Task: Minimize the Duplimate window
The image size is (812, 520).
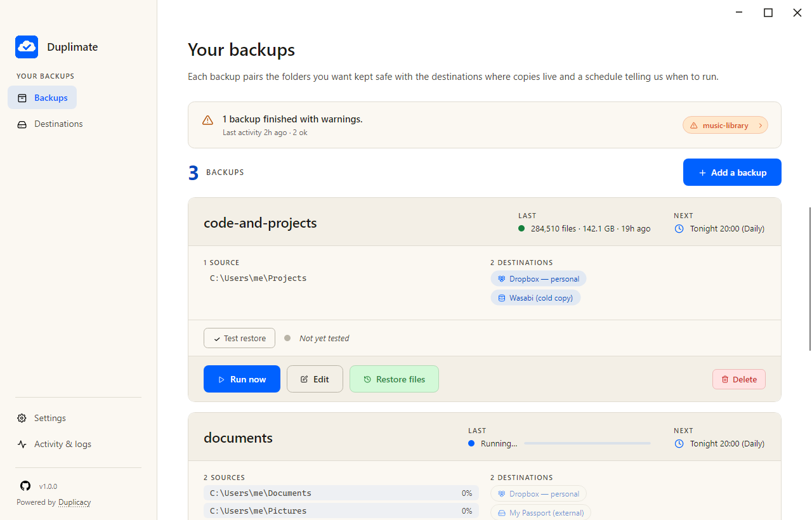Action: point(739,13)
